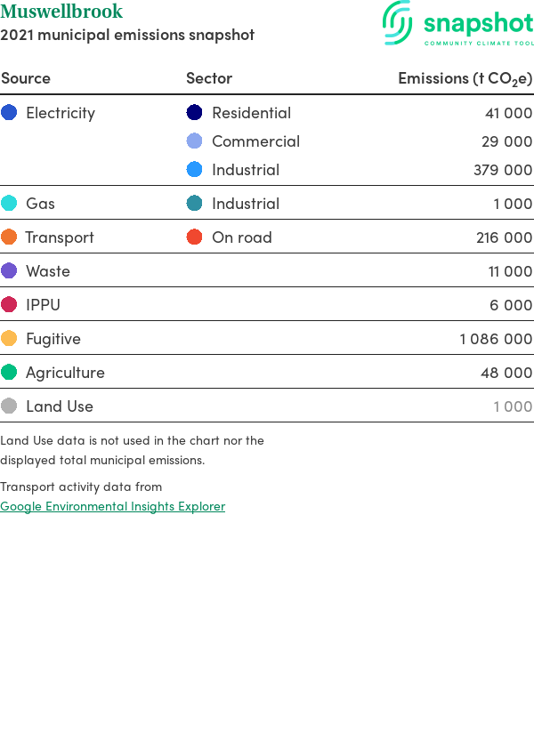Click the Fugitive source color dot
534x756 pixels.
[x=9, y=339]
